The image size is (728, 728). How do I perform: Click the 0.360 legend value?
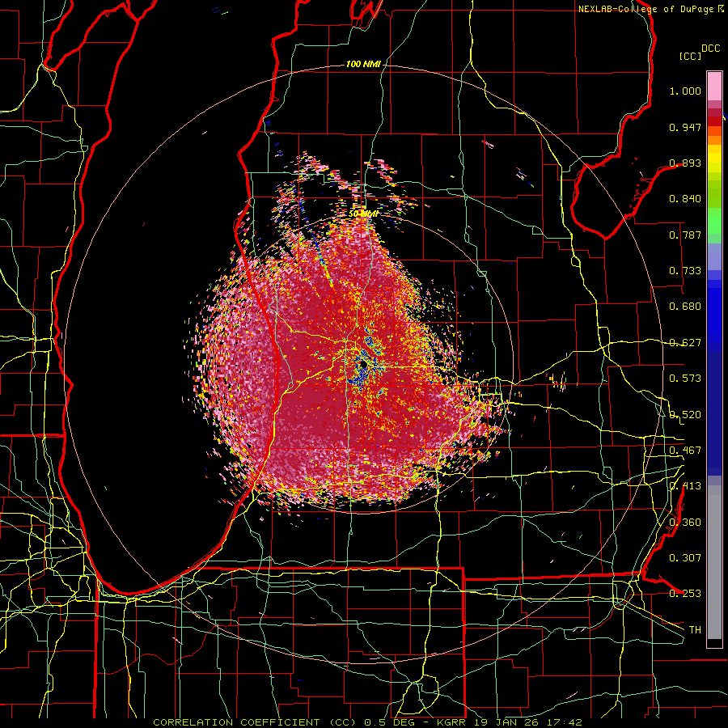(x=685, y=522)
